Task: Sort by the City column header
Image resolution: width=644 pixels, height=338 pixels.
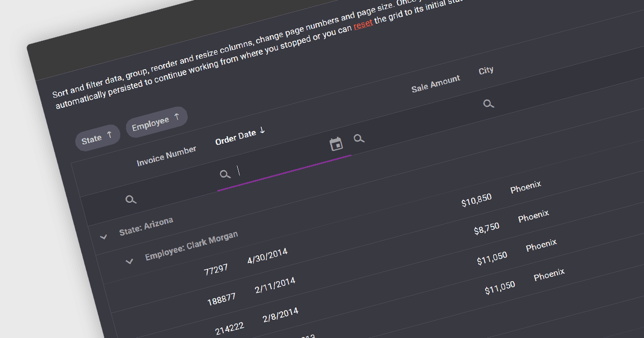Action: [486, 70]
